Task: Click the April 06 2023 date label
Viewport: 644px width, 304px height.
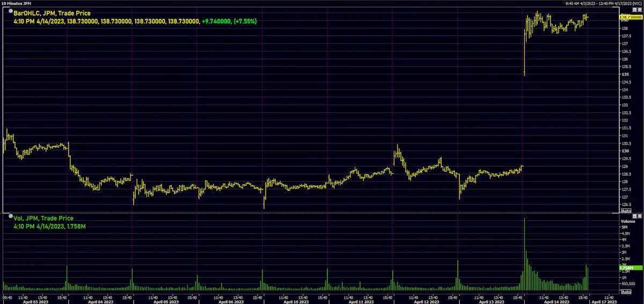Action: pyautogui.click(x=231, y=301)
